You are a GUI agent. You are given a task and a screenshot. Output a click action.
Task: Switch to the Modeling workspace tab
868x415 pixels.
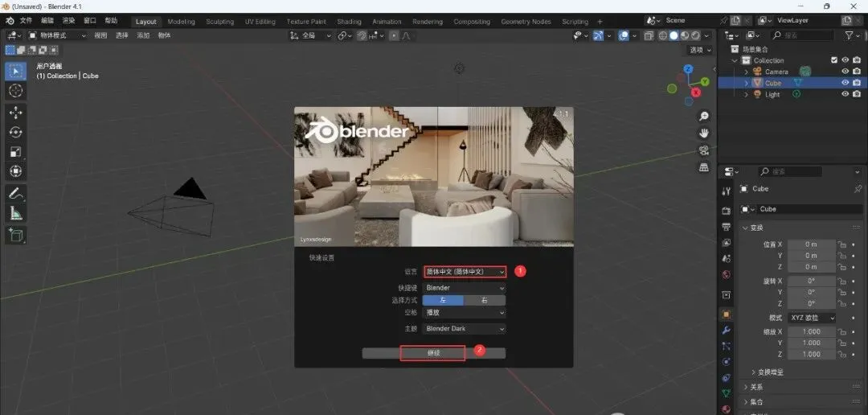point(181,22)
